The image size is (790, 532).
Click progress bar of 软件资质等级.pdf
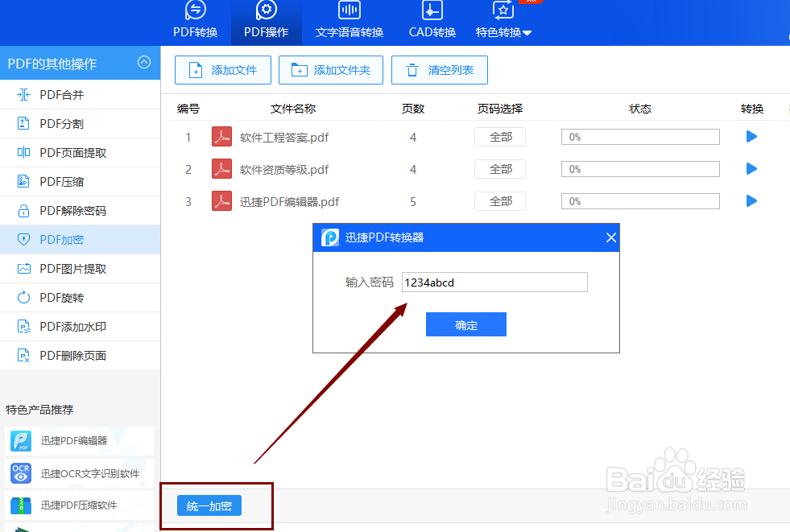[x=640, y=169]
